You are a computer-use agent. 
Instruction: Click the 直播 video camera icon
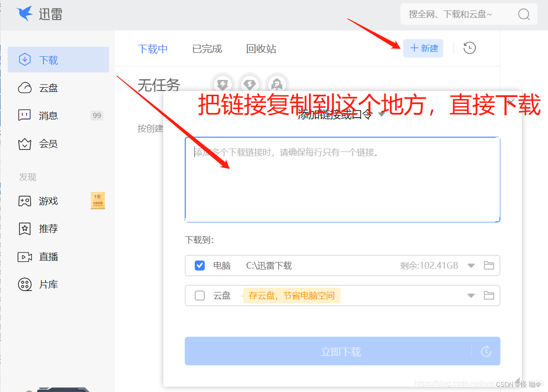pos(24,257)
